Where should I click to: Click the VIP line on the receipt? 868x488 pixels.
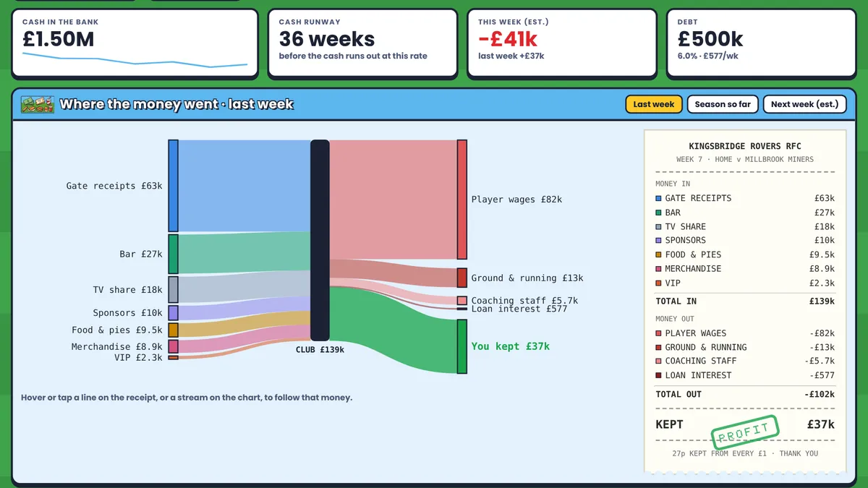pos(745,283)
